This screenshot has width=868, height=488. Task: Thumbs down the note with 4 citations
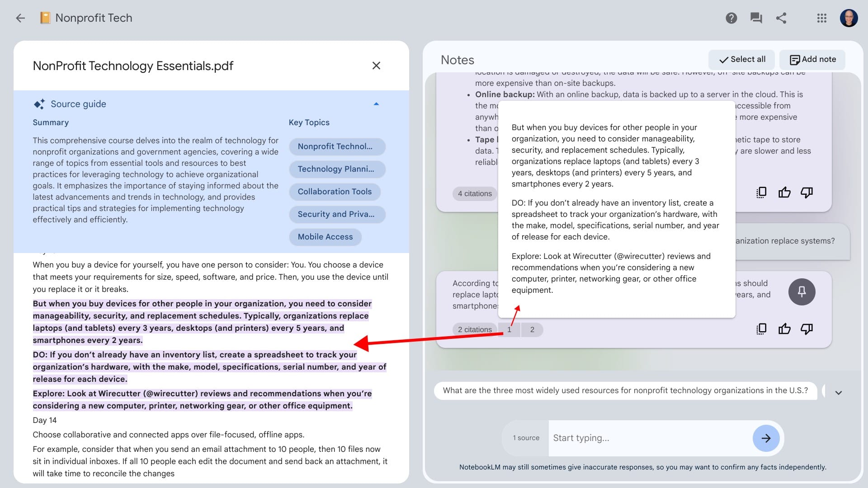(807, 192)
